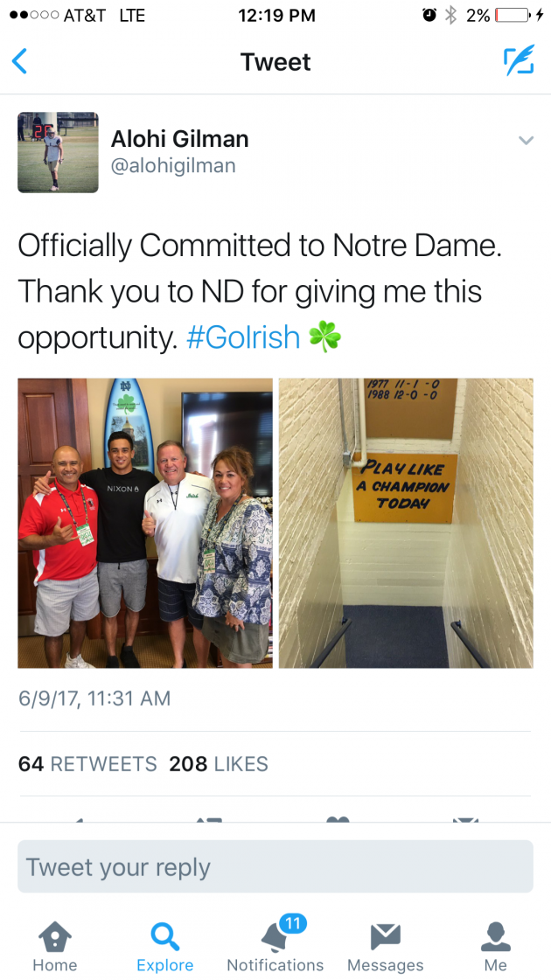Open the Messages envelope tab
551x980 pixels.
385,947
